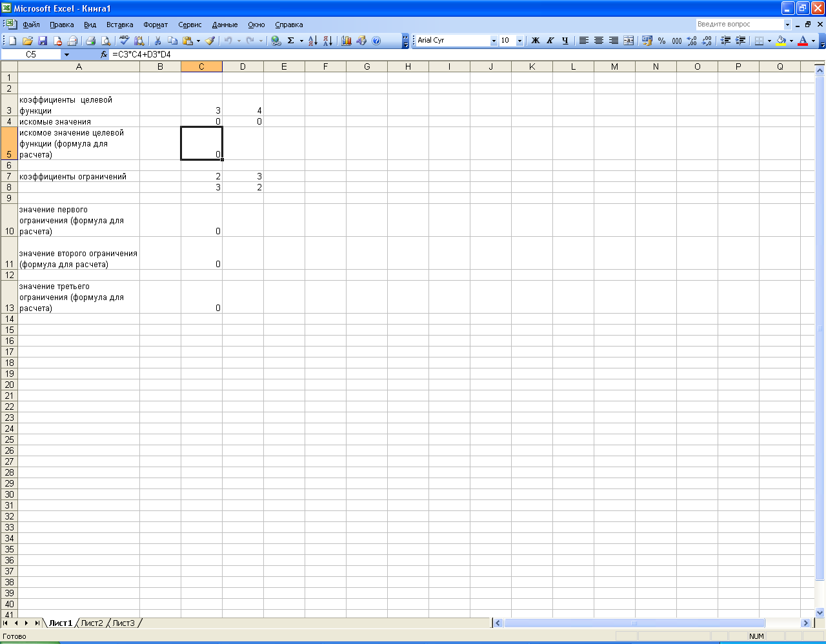Save the workbook with the floppy icon
This screenshot has width=826, height=644.
click(x=43, y=41)
